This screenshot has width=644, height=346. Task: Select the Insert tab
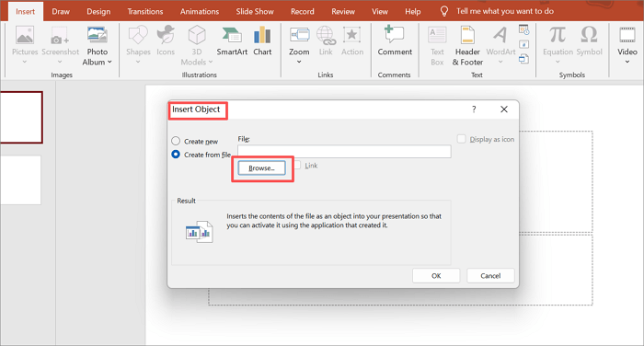coord(25,12)
